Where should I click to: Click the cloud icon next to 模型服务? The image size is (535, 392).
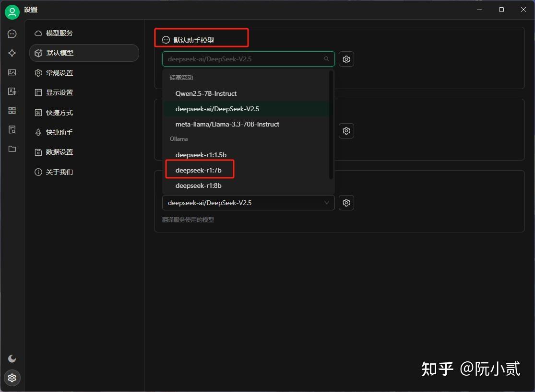[38, 33]
